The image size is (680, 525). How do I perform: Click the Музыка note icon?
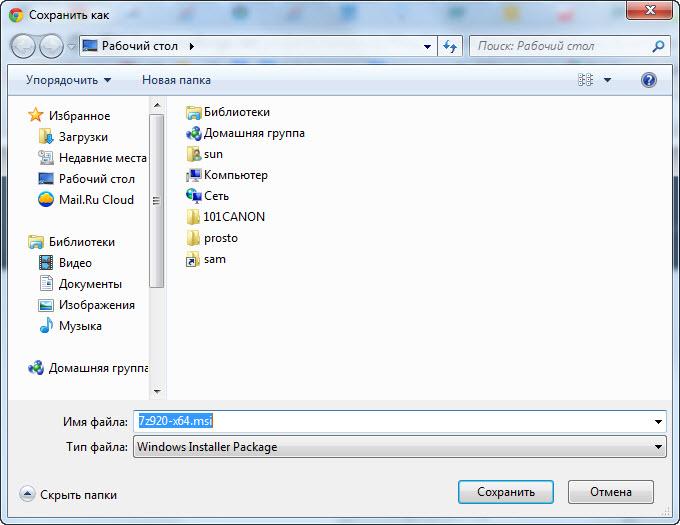[x=46, y=326]
